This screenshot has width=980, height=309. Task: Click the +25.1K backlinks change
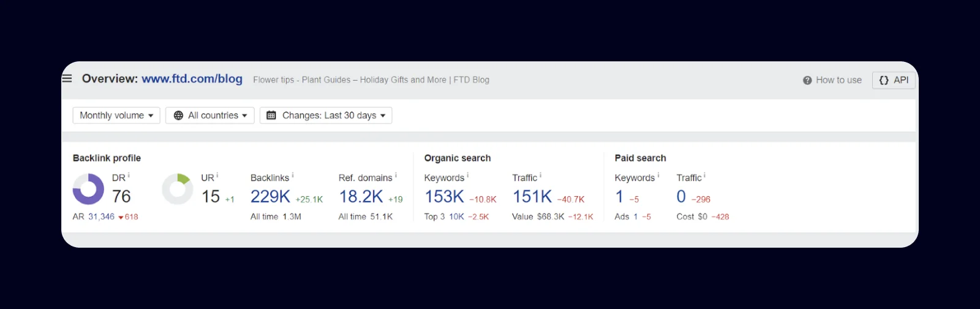coord(309,199)
